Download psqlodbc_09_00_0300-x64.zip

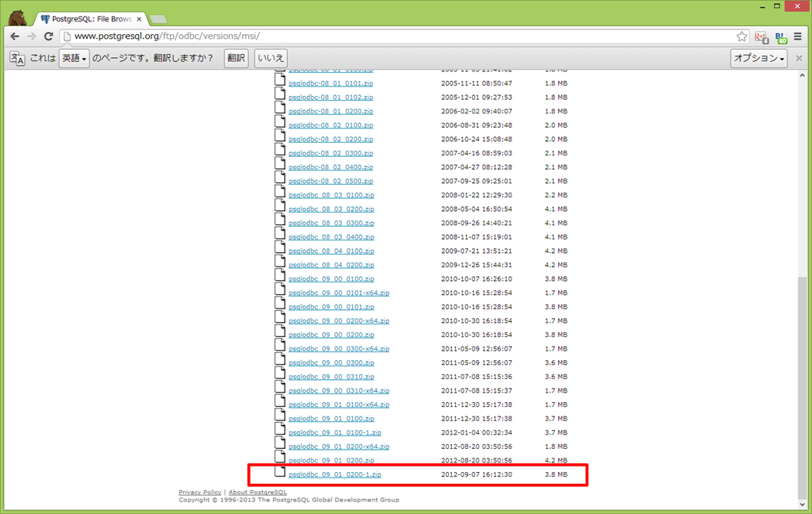pos(339,349)
